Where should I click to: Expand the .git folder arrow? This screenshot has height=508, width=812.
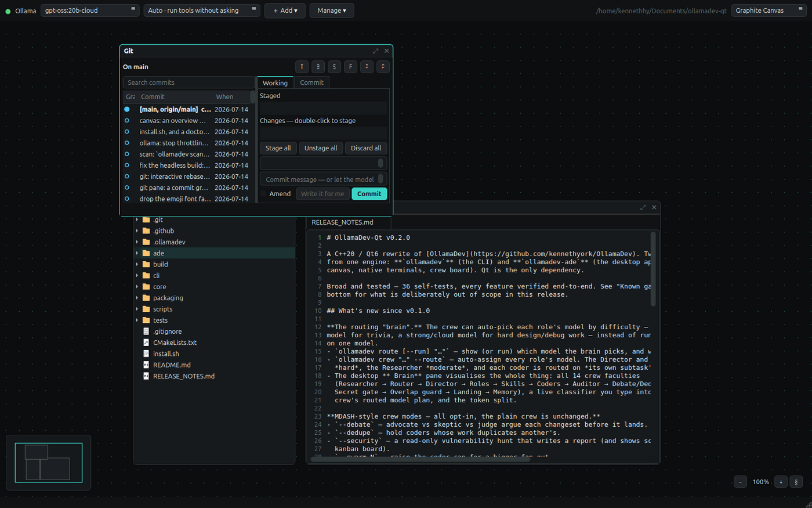pyautogui.click(x=137, y=219)
